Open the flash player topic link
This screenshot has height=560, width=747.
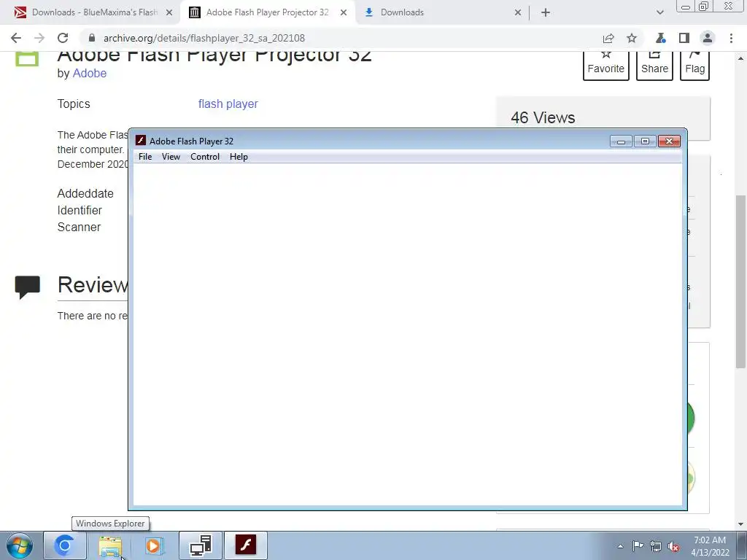[x=228, y=104]
